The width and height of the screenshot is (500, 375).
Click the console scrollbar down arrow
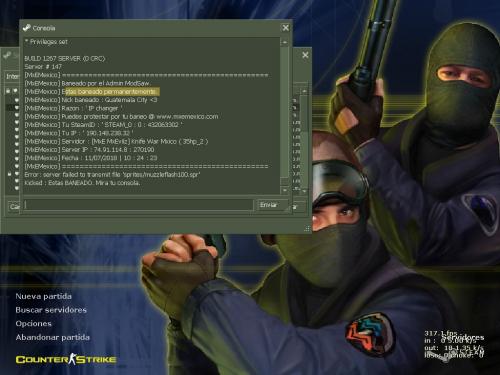click(x=285, y=190)
